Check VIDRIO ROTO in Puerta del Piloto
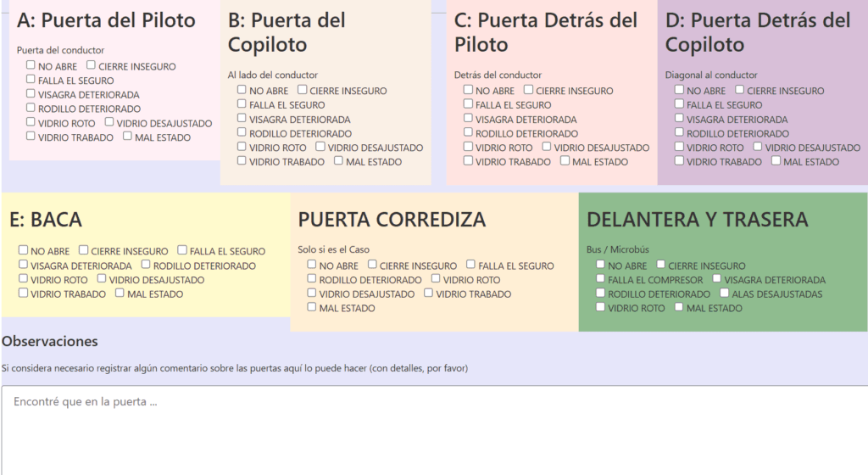This screenshot has width=868, height=475. click(31, 122)
